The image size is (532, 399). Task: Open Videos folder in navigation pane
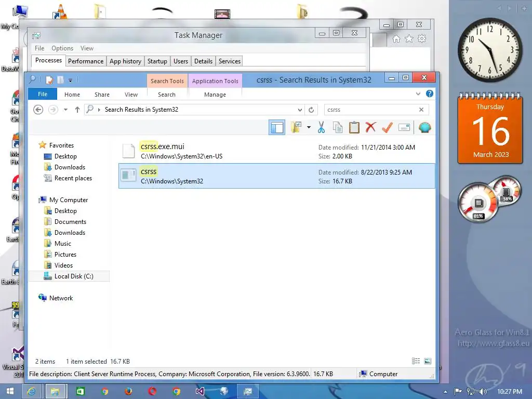point(63,265)
